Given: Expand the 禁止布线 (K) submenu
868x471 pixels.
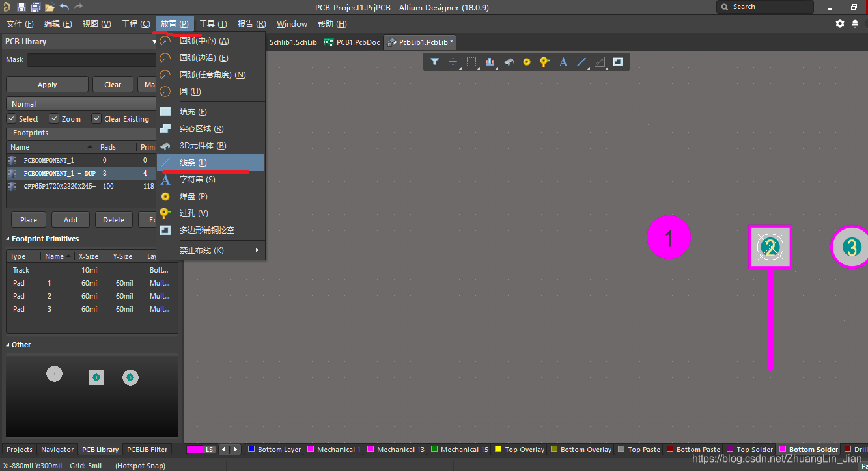Looking at the screenshot, I should coord(210,250).
